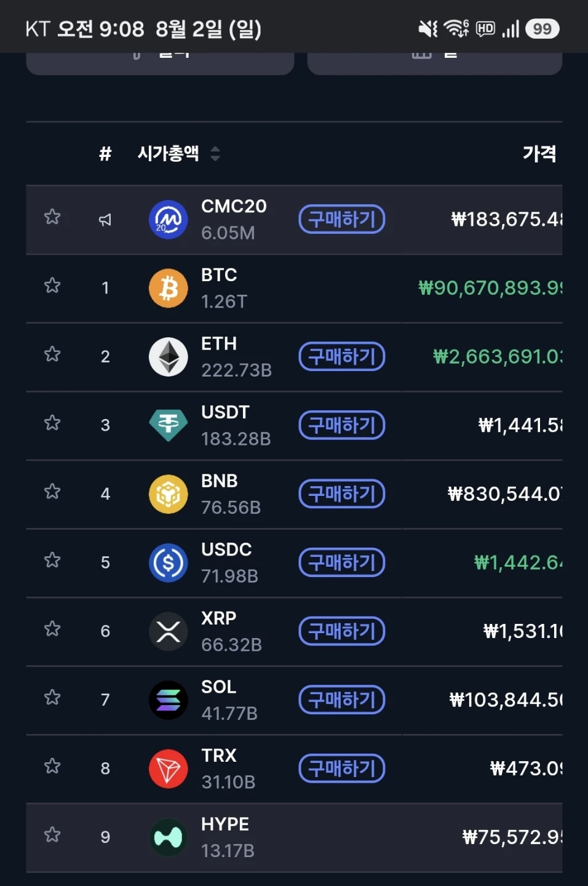Screen dimensions: 588x886
Task: Toggle the watchlist star for BTC
Action: pos(52,285)
